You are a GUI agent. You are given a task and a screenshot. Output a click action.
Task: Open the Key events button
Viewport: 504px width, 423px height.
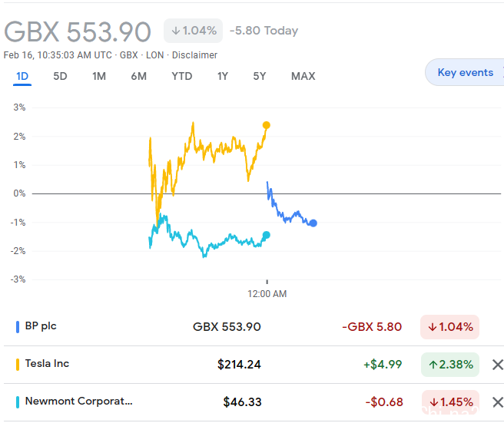[x=465, y=73]
